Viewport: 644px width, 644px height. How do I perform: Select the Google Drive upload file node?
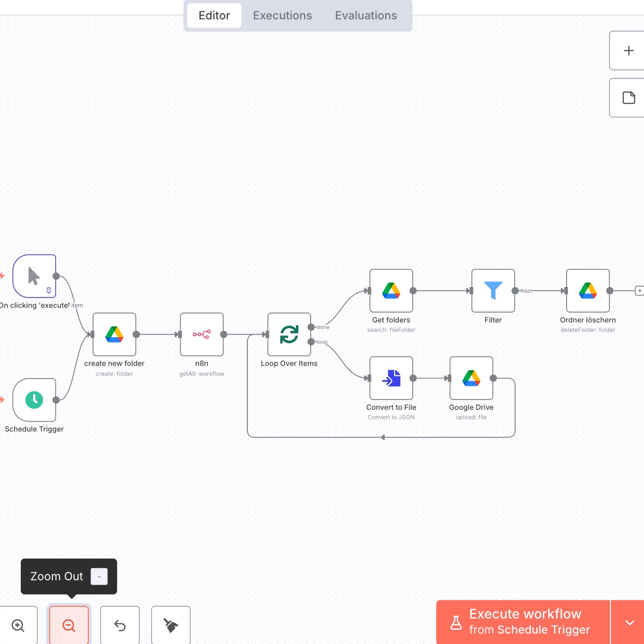coord(471,378)
